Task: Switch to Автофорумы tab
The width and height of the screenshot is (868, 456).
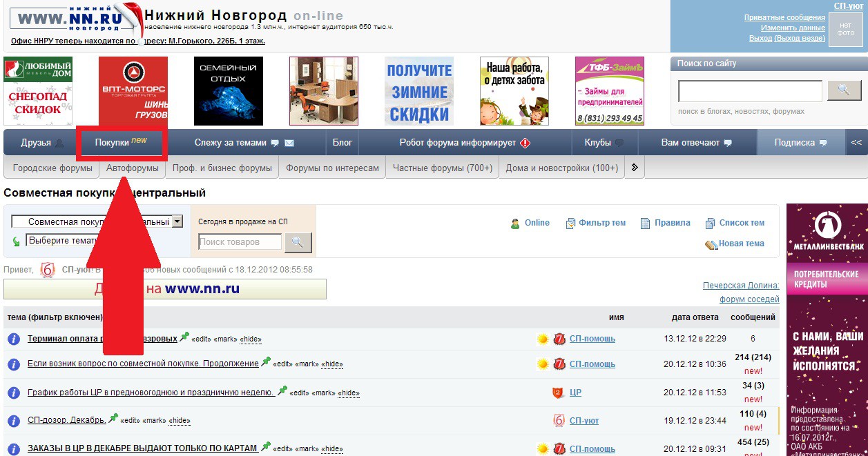Action: point(133,168)
